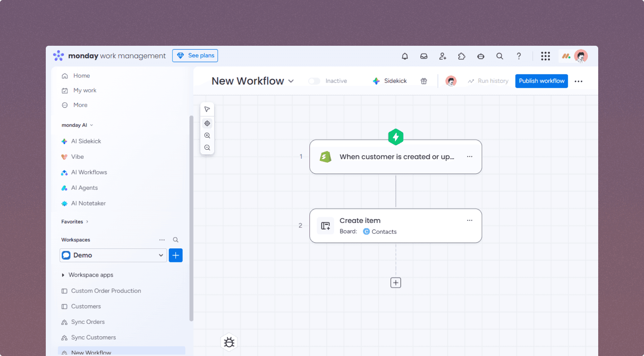Click the Shopify icon in step 1
Image resolution: width=644 pixels, height=356 pixels.
coord(325,157)
